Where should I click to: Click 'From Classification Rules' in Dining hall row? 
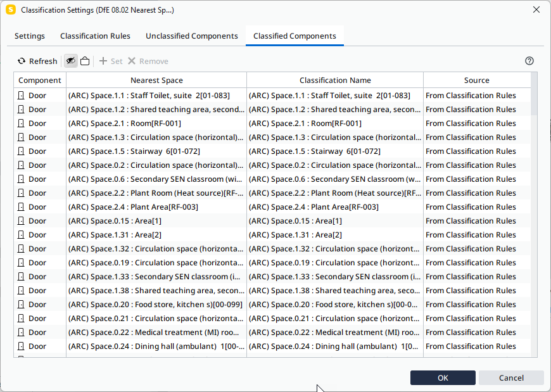[x=471, y=346]
